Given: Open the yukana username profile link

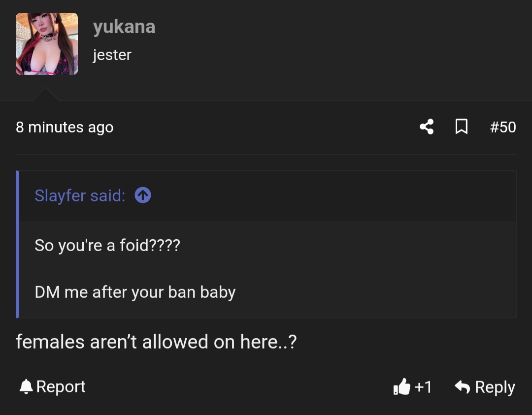Looking at the screenshot, I should coord(124,27).
